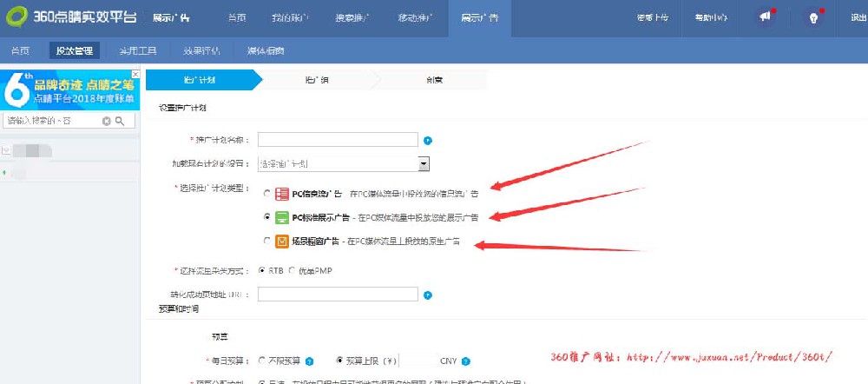This screenshot has height=384, width=868.
Task: Select PC信息流广告 radio button
Action: pos(266,194)
